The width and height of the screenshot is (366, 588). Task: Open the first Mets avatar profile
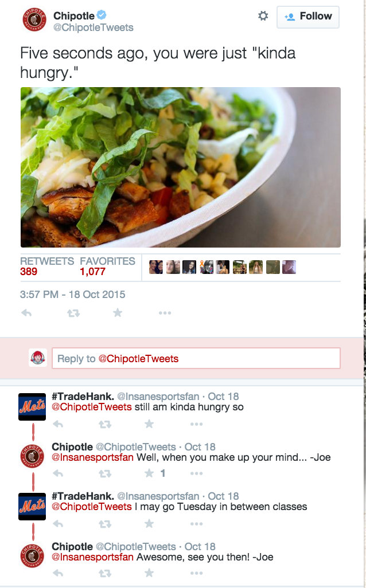(32, 406)
